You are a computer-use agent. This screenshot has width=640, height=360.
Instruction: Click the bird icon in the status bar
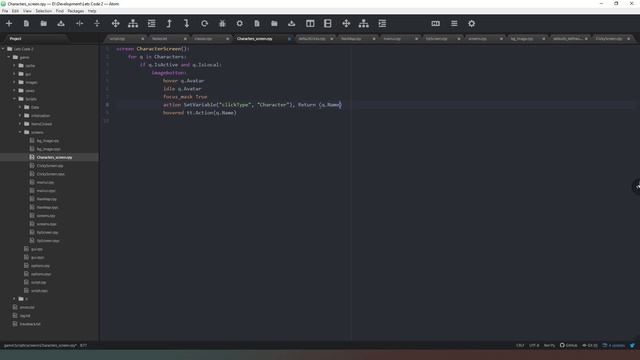pyautogui.click(x=632, y=345)
